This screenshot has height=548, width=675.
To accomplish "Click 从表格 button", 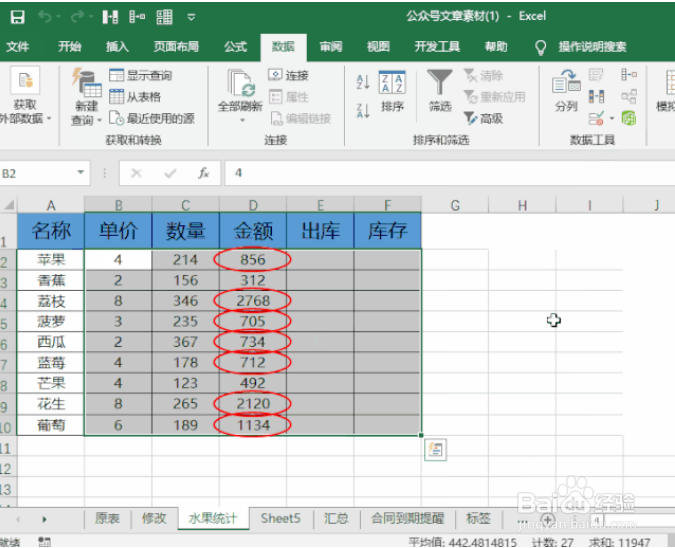I will tap(135, 97).
